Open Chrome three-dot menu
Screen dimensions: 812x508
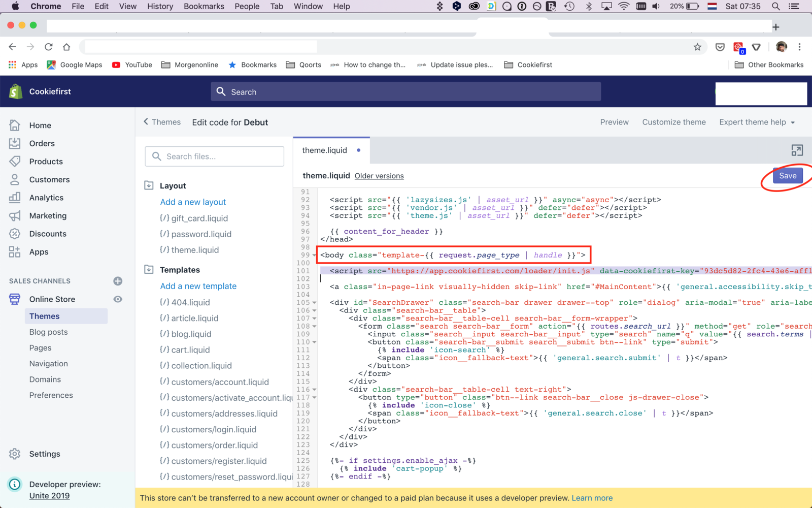(799, 47)
